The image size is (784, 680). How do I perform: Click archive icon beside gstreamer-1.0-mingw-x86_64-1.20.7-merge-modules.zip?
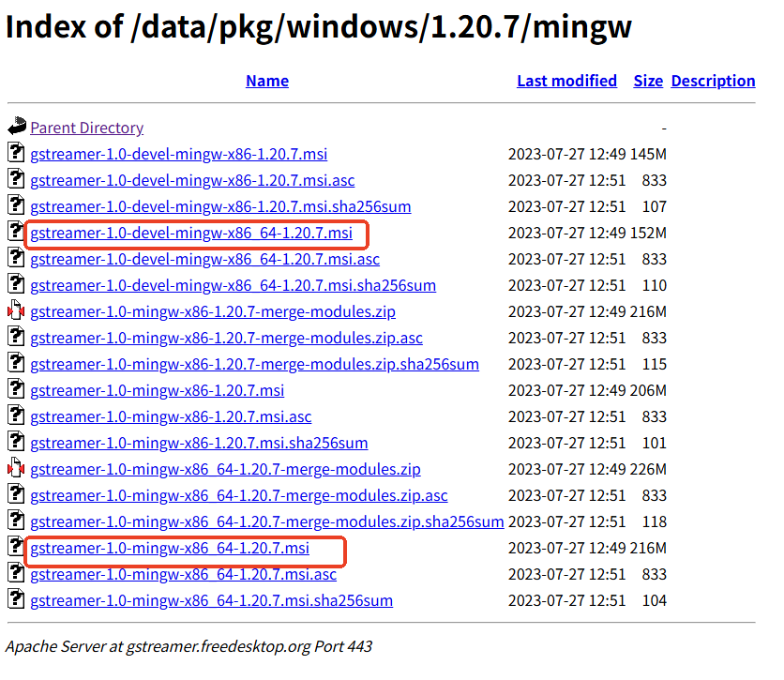(16, 467)
